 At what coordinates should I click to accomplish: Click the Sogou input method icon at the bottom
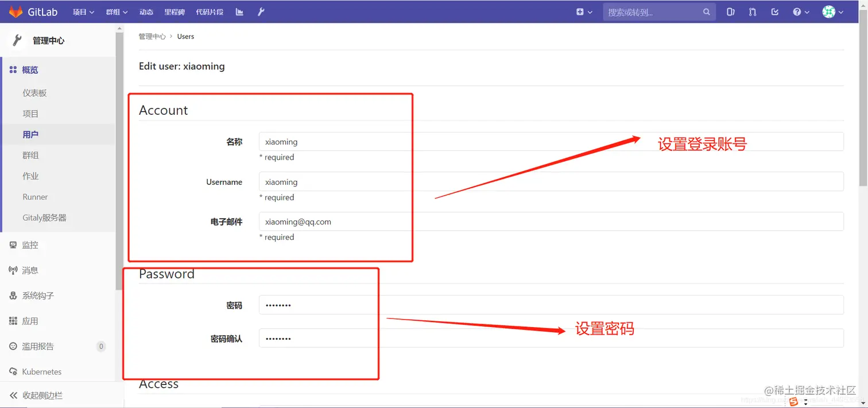[x=793, y=402]
